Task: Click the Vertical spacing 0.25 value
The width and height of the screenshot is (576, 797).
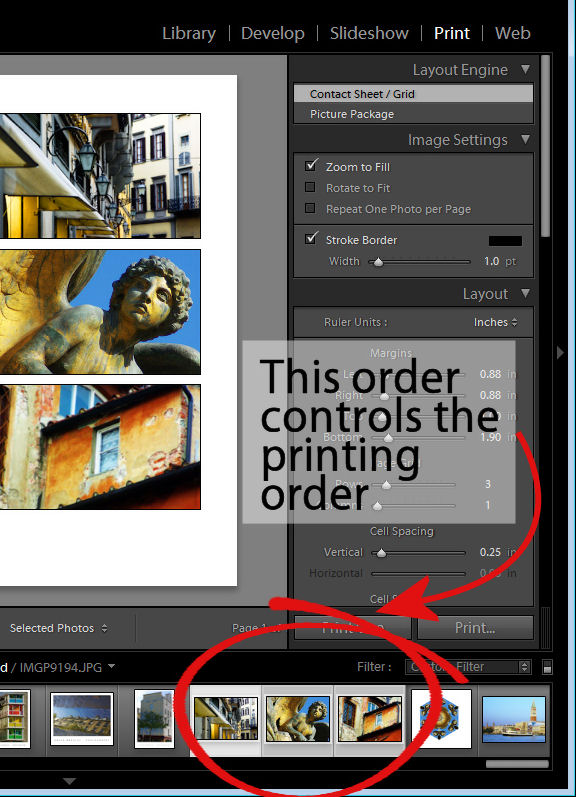Action: pos(490,552)
